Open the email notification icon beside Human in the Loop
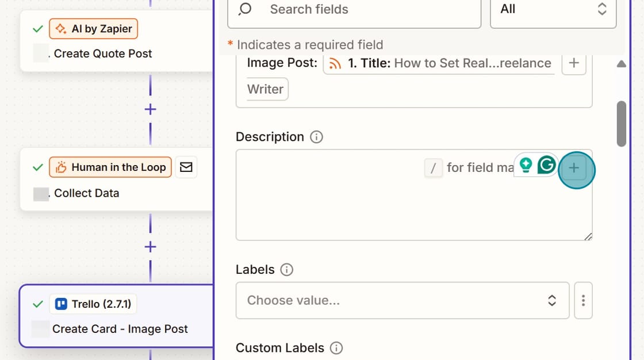 (186, 167)
